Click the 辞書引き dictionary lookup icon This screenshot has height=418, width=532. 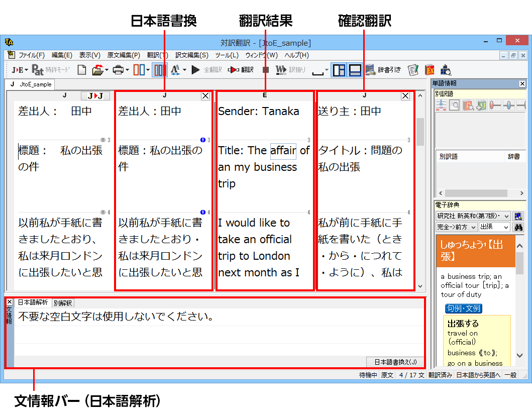click(371, 70)
